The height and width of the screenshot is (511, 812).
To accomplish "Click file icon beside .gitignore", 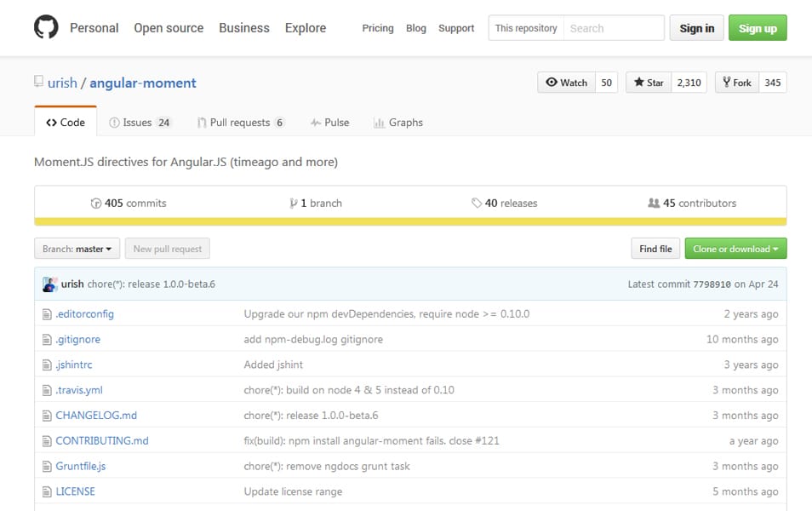I will coord(47,340).
